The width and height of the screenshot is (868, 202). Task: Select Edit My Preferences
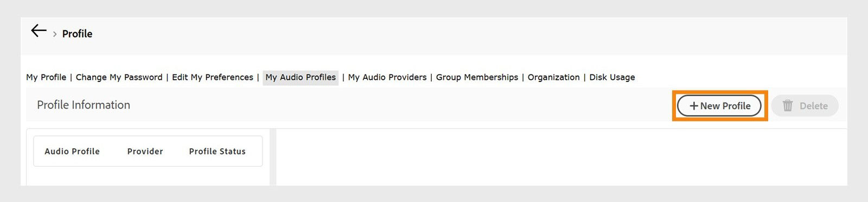(x=213, y=77)
